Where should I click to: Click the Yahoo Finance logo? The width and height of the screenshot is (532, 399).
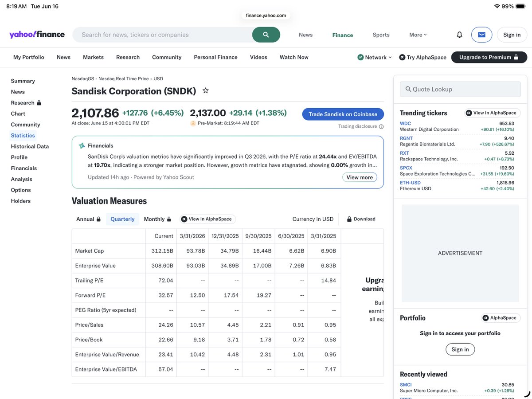[37, 35]
